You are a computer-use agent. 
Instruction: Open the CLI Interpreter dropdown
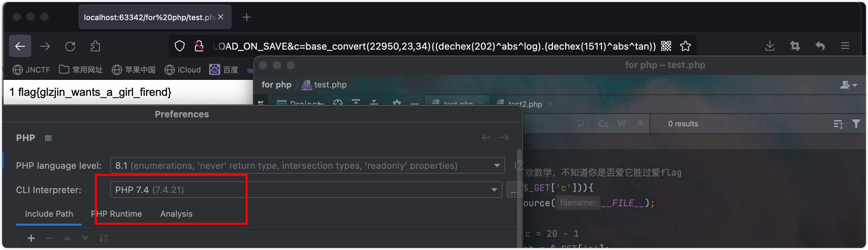(x=494, y=190)
